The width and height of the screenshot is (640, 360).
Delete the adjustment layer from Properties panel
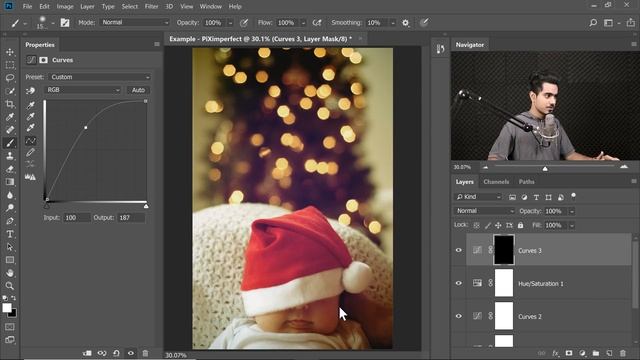point(145,353)
